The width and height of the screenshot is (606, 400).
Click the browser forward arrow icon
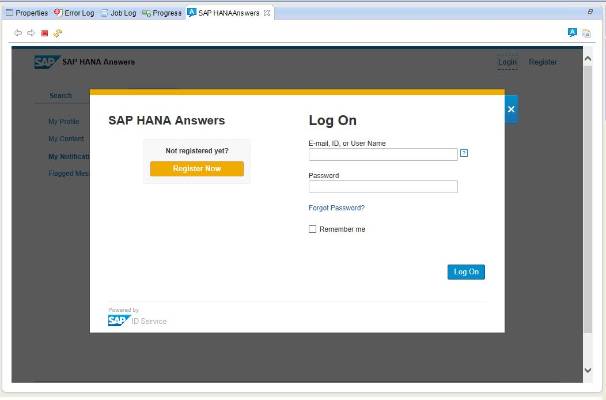(31, 33)
